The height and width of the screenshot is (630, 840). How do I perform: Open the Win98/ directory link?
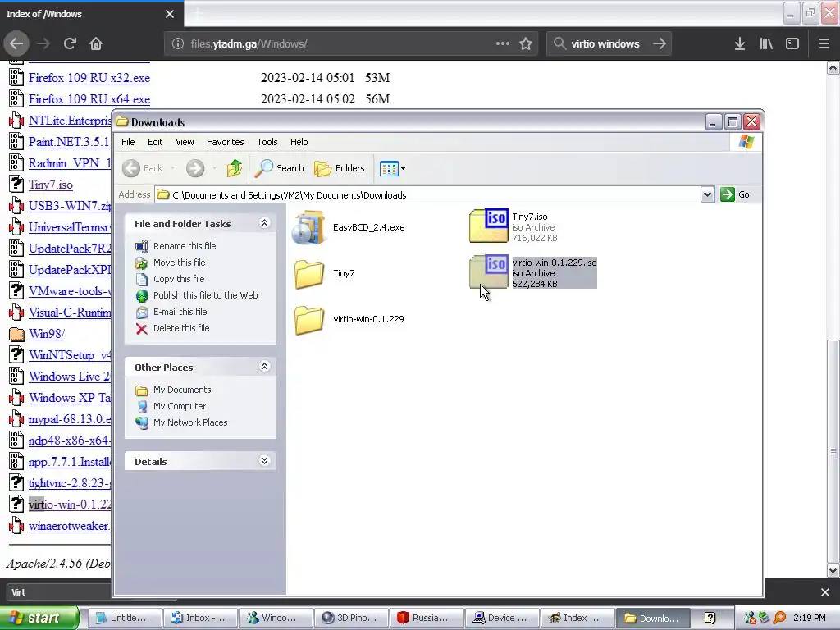[x=47, y=334]
